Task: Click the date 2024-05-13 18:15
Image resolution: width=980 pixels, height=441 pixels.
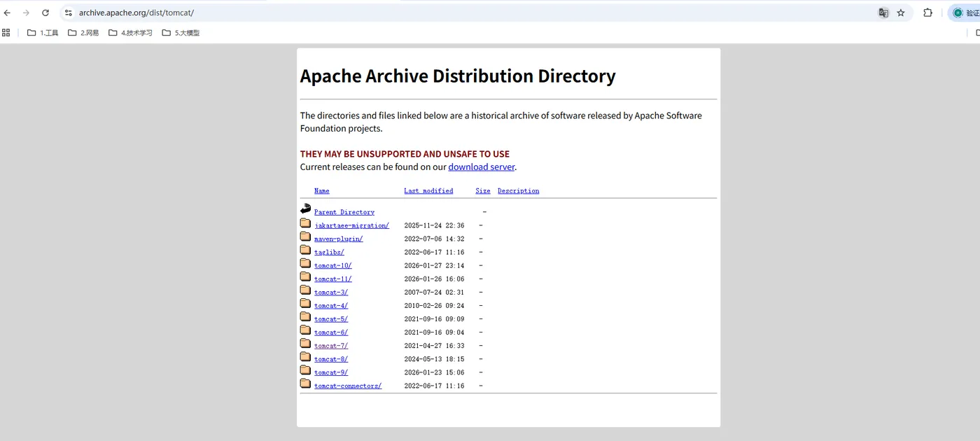Action: point(434,358)
